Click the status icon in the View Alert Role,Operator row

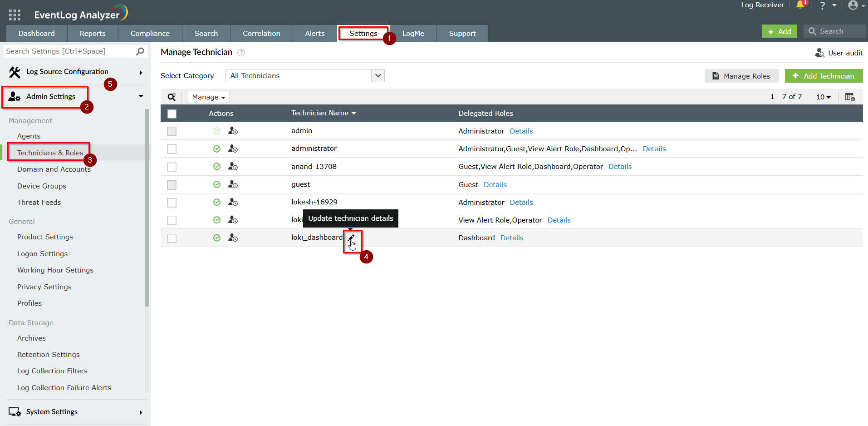click(217, 220)
